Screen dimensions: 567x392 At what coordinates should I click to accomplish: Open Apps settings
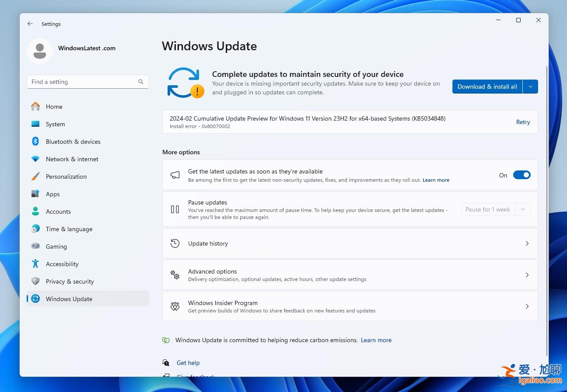click(52, 194)
